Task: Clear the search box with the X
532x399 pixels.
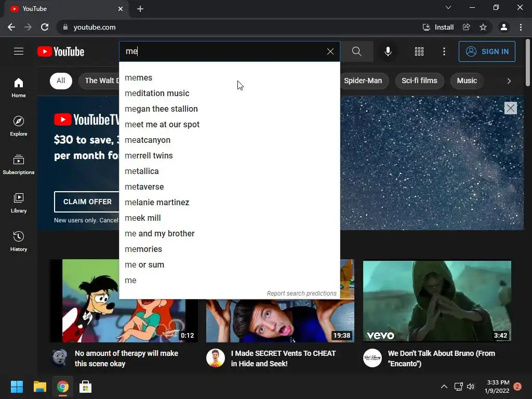Action: (330, 51)
